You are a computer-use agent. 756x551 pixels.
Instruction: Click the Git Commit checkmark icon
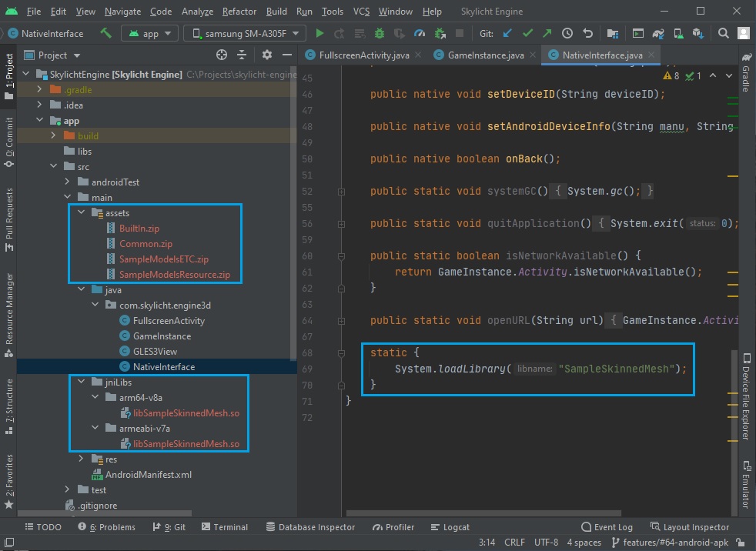(527, 33)
